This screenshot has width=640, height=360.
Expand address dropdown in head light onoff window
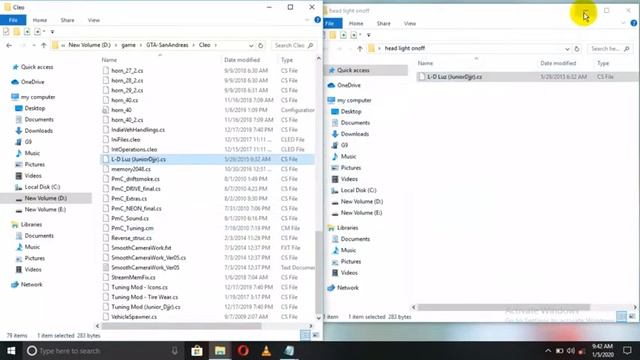click(567, 49)
